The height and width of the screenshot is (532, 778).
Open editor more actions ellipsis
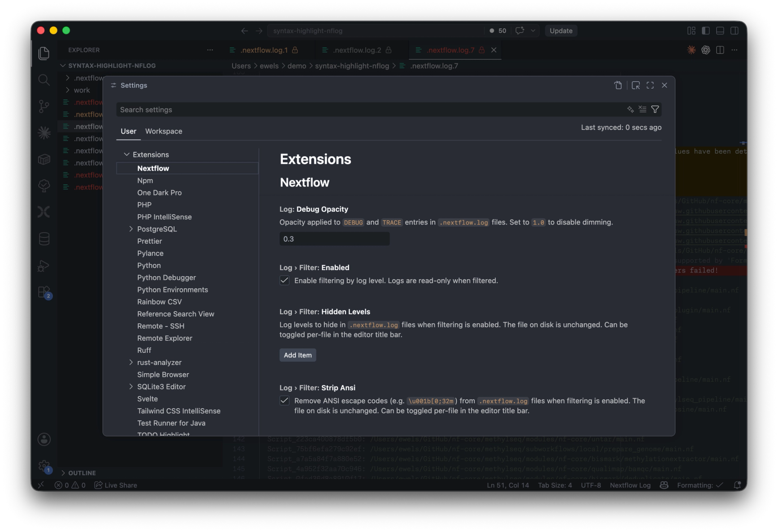[734, 50]
